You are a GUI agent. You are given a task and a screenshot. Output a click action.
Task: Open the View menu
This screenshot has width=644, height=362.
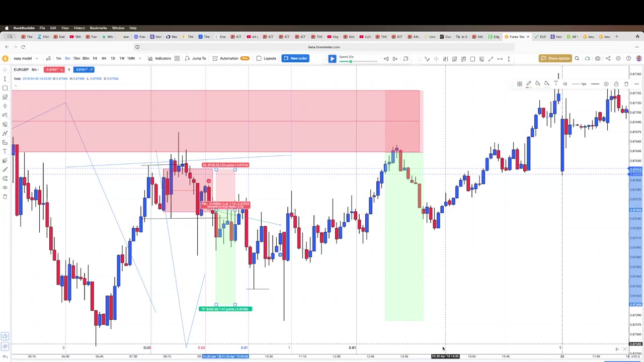pyautogui.click(x=65, y=28)
